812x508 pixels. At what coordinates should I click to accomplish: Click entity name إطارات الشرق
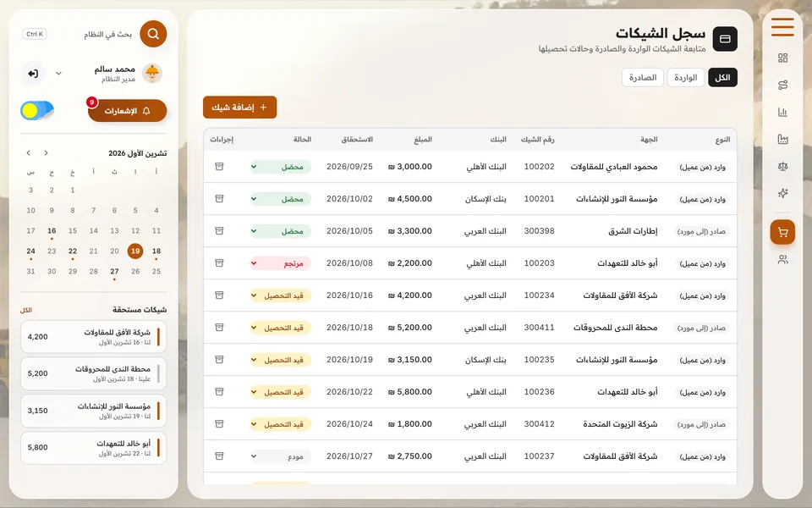pos(633,231)
